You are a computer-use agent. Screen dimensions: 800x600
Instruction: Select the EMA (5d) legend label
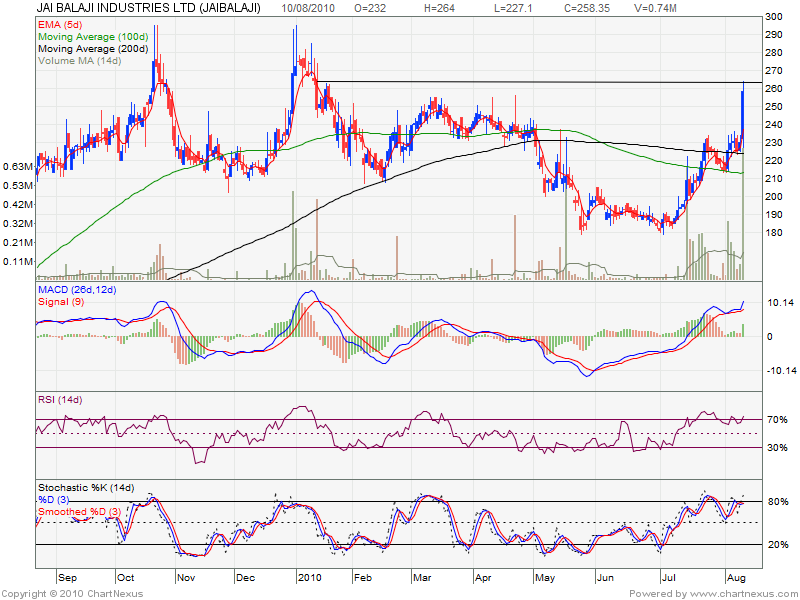tap(59, 22)
